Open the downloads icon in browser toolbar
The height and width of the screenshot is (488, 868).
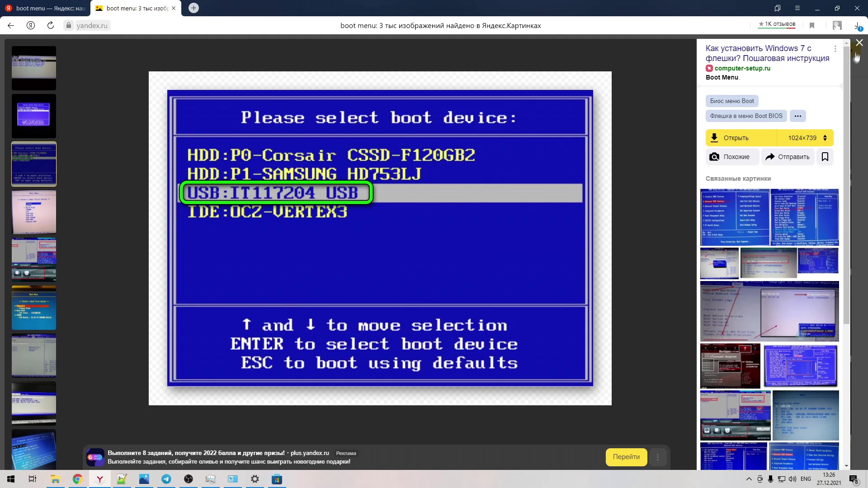tap(857, 26)
